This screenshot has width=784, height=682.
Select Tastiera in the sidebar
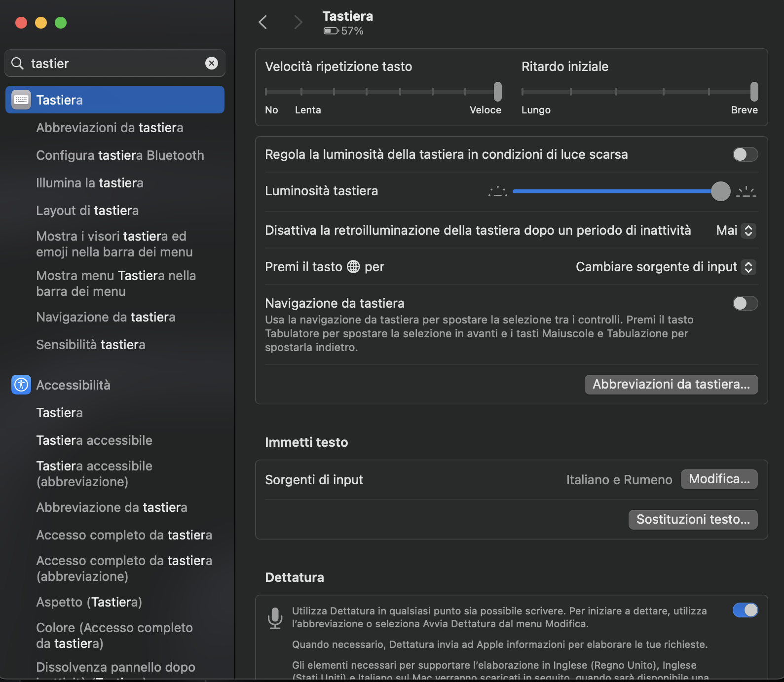[115, 100]
